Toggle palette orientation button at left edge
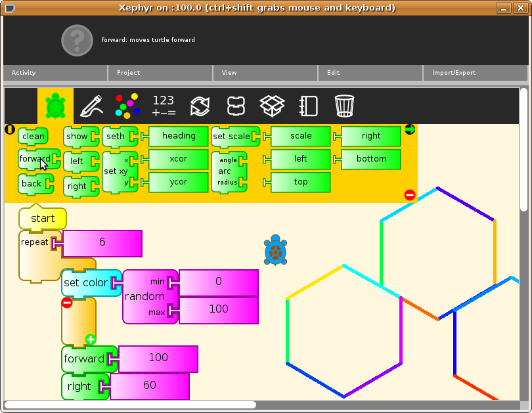 click(10, 129)
